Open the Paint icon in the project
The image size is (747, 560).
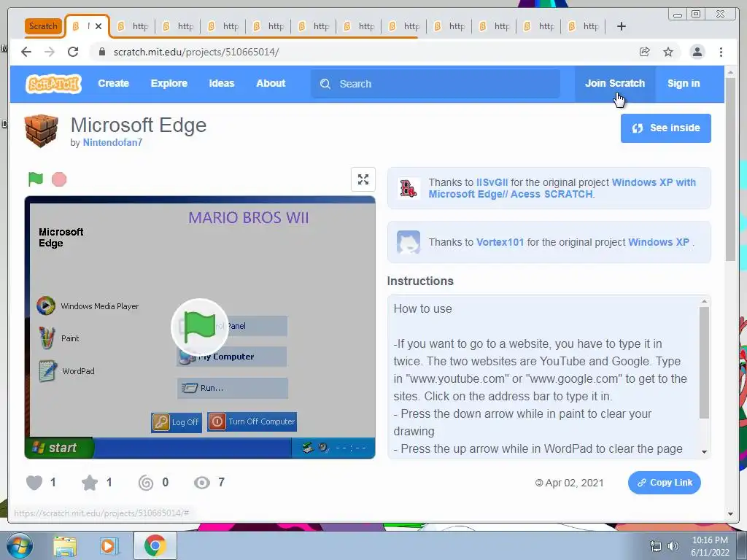click(x=46, y=338)
